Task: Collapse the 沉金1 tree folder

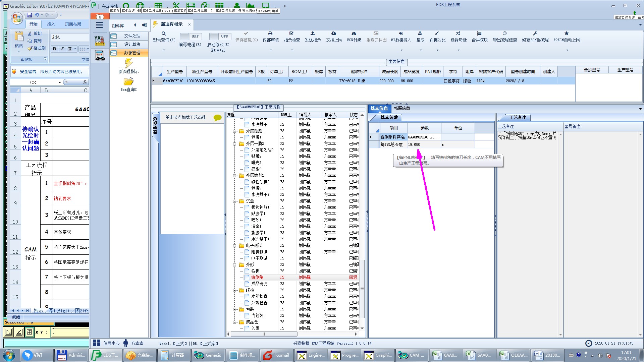Action: pyautogui.click(x=235, y=201)
